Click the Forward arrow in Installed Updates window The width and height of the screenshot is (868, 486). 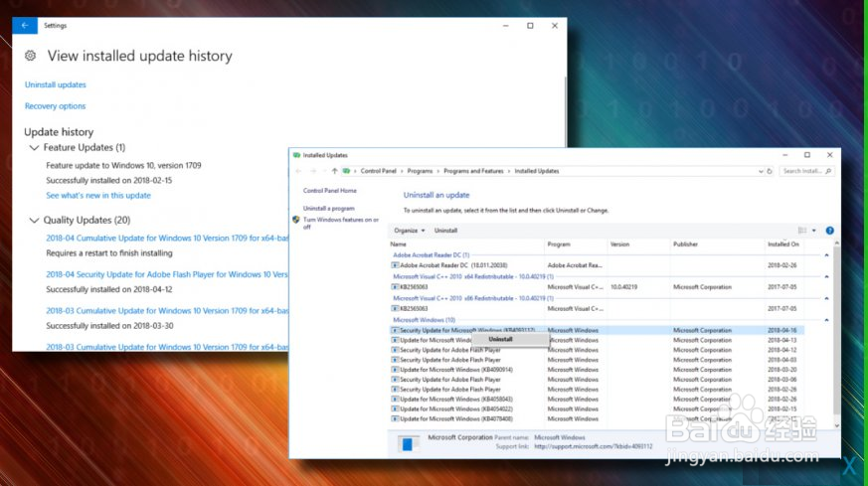click(313, 171)
